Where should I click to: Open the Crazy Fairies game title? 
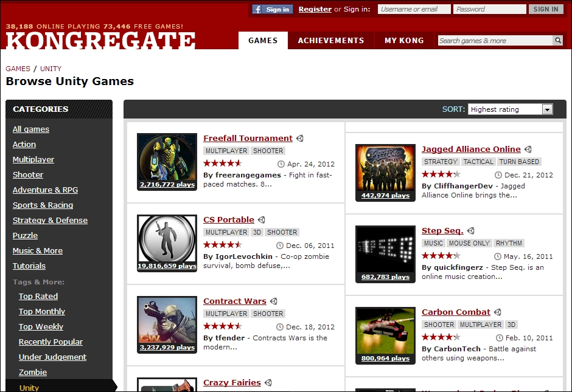[x=232, y=383]
